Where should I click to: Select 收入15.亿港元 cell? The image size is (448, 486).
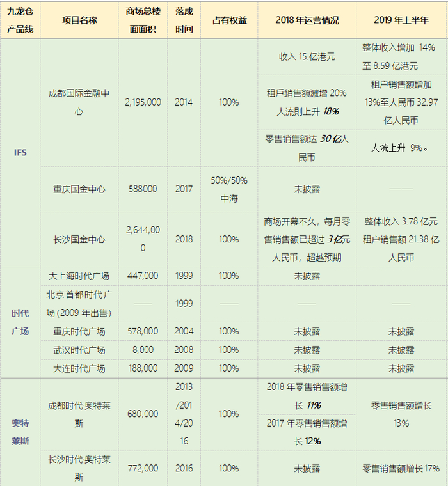[x=307, y=57]
